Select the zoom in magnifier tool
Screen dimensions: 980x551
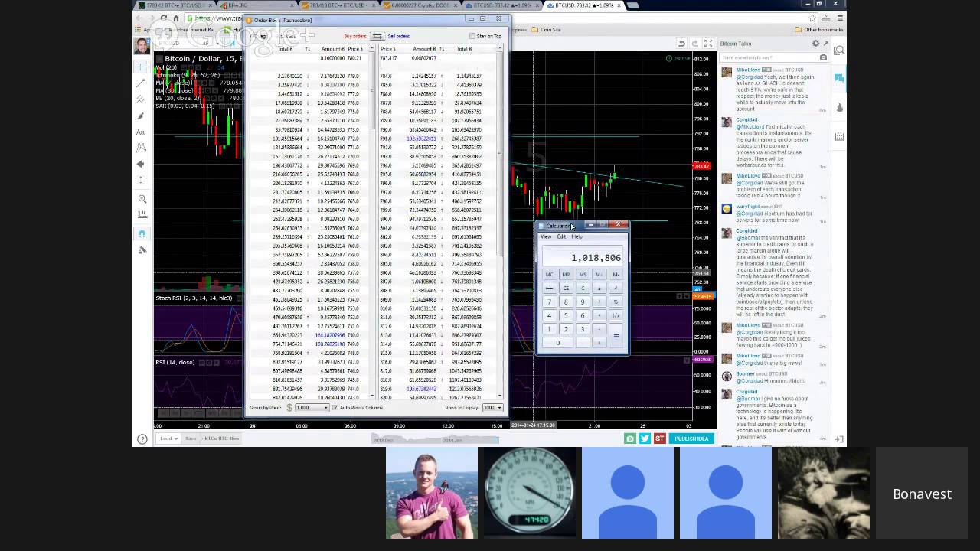click(x=142, y=199)
